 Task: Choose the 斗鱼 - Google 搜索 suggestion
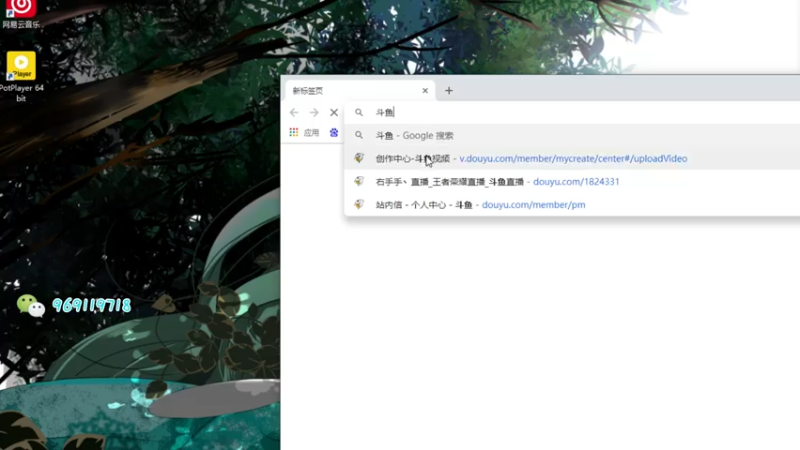[x=572, y=135]
